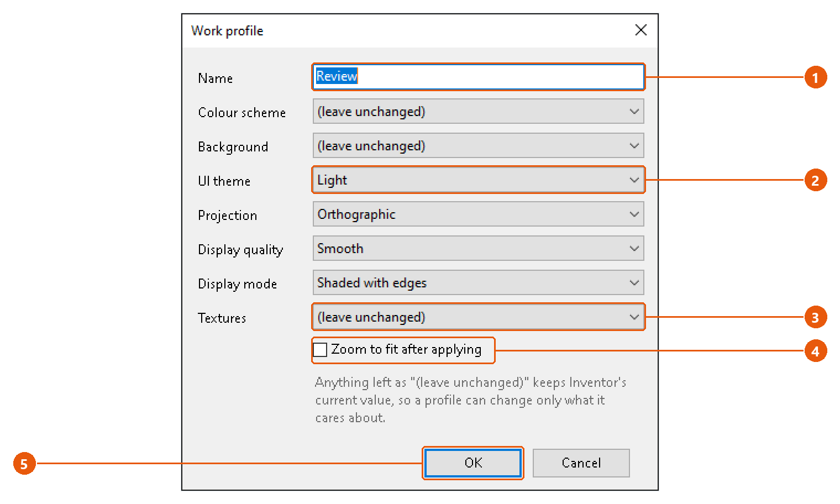Click the "Anything left as" hint text
This screenshot has height=504, width=840.
(471, 400)
